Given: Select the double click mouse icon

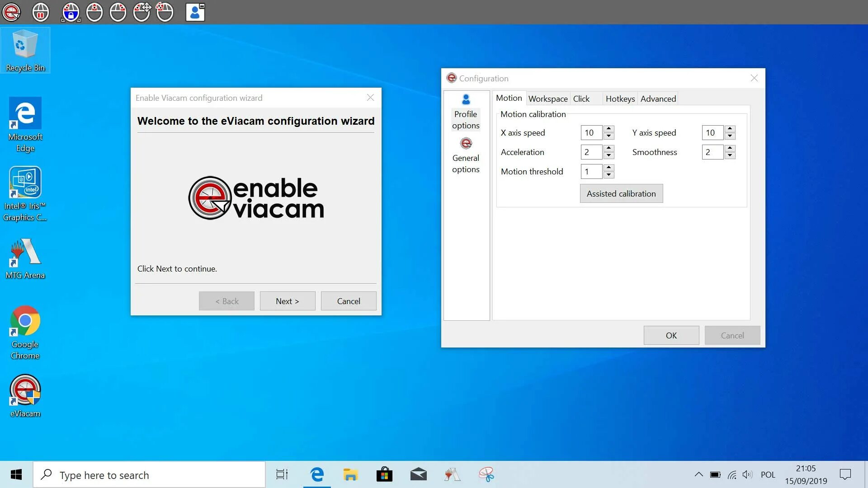Looking at the screenshot, I should tap(165, 12).
